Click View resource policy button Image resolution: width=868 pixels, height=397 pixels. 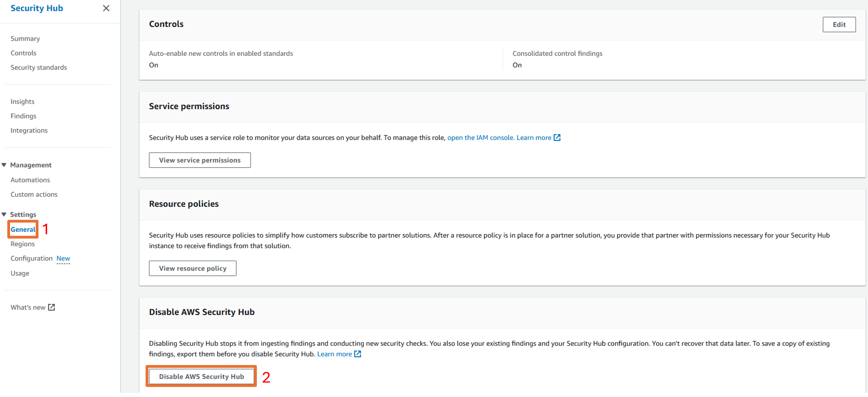[193, 268]
